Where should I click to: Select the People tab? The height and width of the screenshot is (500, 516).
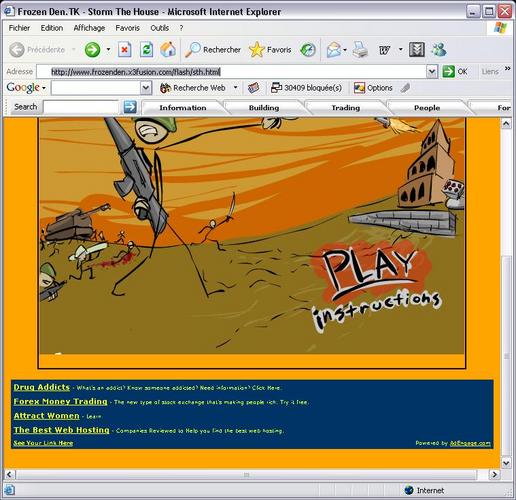click(x=427, y=108)
